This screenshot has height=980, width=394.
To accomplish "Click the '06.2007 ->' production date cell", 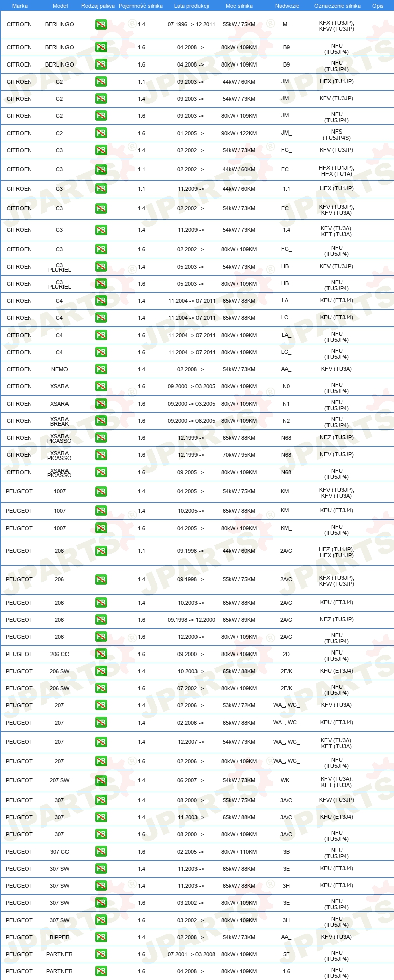I will pos(190,780).
